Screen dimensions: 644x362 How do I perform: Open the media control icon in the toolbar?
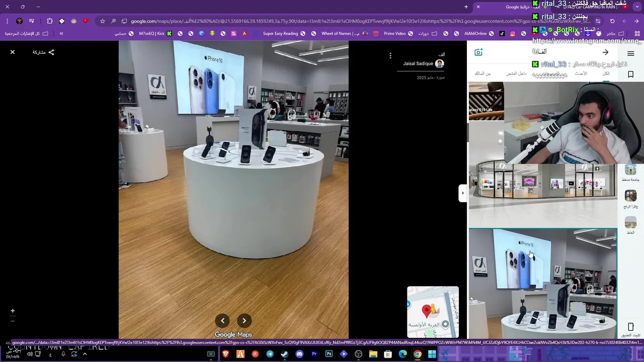(32, 21)
